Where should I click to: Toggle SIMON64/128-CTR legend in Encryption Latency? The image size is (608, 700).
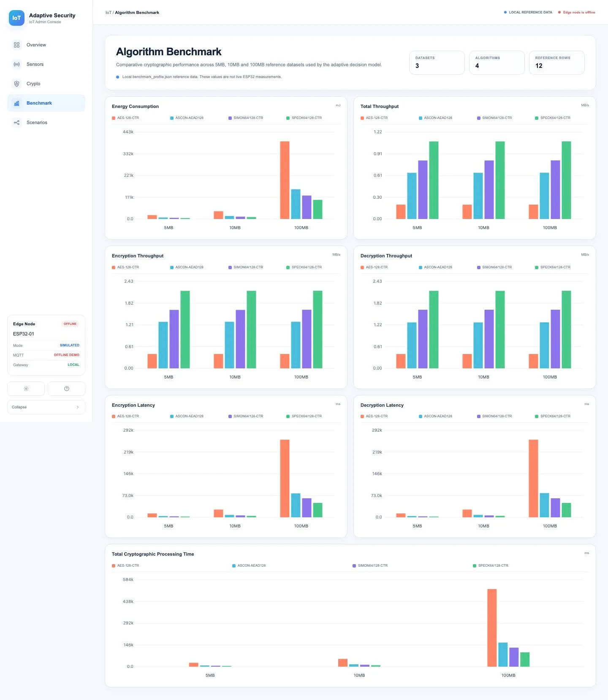pyautogui.click(x=245, y=416)
